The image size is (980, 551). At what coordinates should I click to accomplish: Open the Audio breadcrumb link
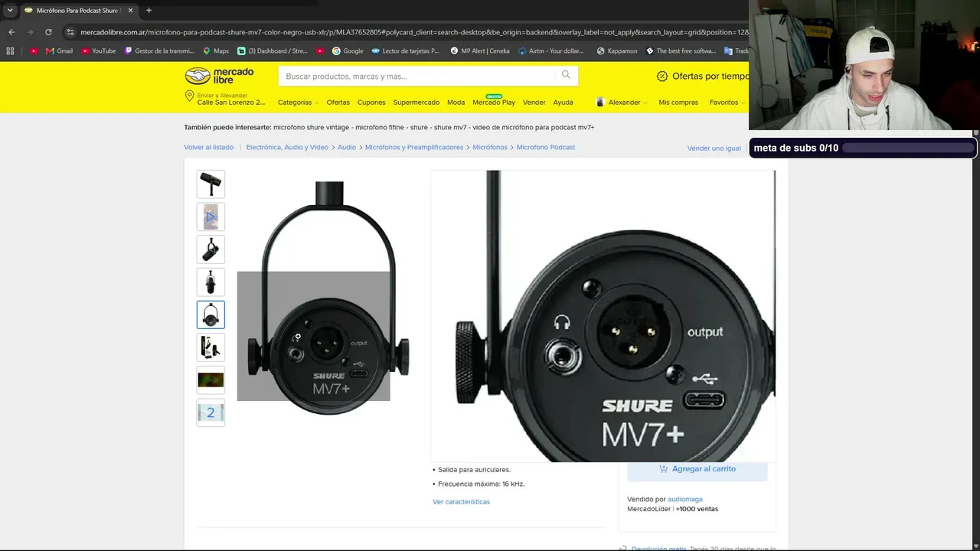click(347, 147)
